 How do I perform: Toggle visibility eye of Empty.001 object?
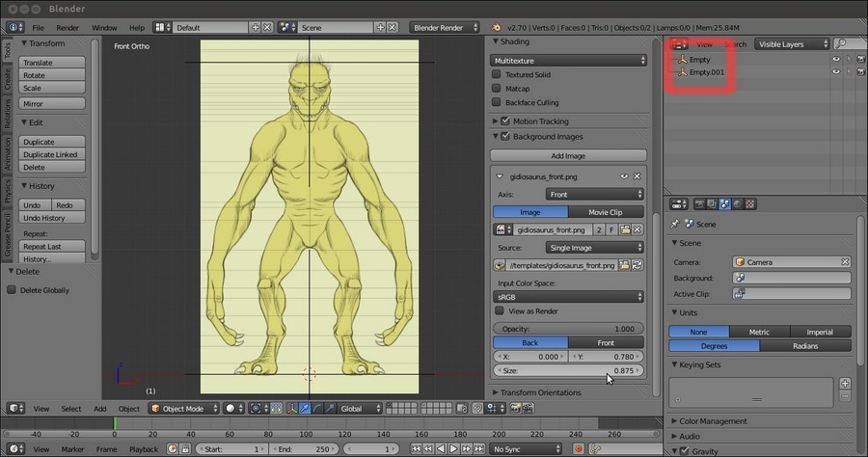click(836, 72)
